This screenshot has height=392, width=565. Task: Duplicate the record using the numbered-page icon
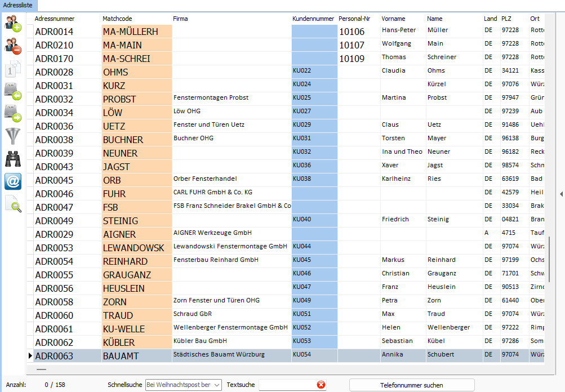click(12, 69)
